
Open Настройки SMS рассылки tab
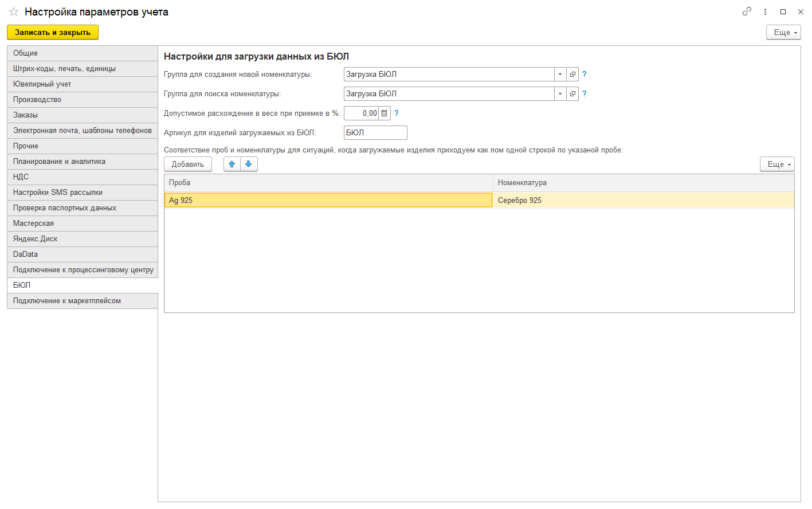(x=83, y=193)
